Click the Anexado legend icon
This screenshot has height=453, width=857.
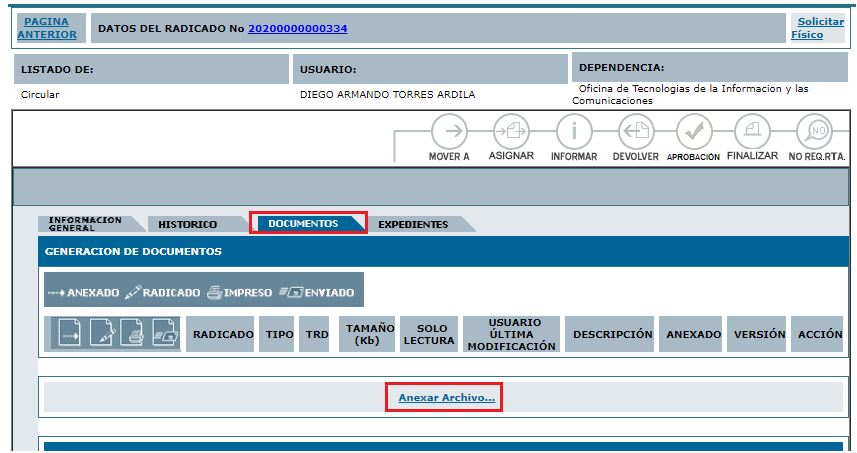pyautogui.click(x=57, y=293)
